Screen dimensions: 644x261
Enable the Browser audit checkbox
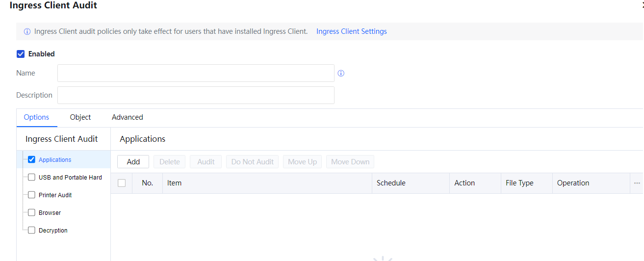(x=32, y=212)
